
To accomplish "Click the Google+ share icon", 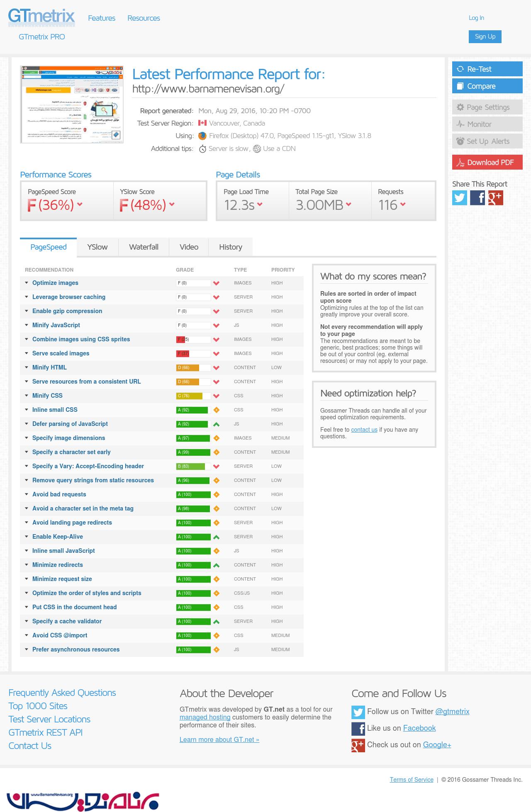I will (495, 198).
